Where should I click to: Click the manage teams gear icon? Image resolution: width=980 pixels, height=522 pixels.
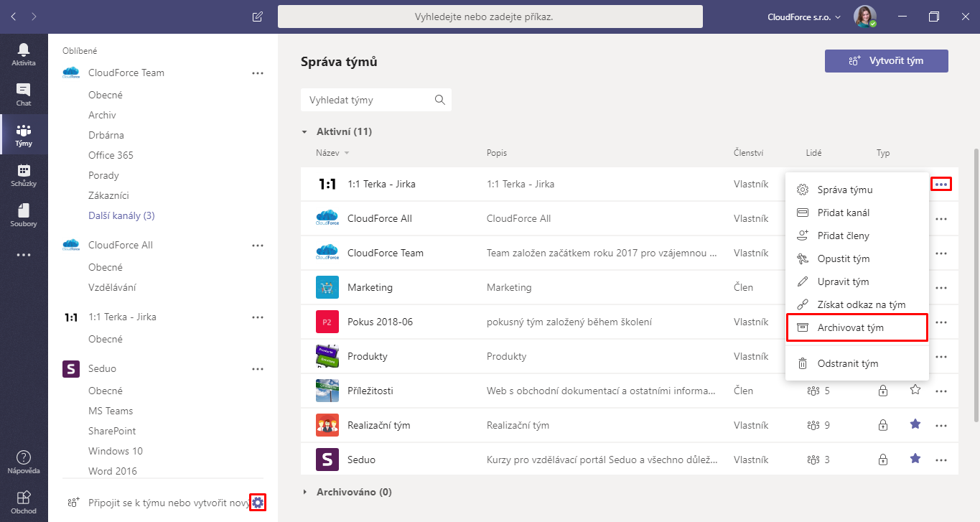[x=258, y=503]
